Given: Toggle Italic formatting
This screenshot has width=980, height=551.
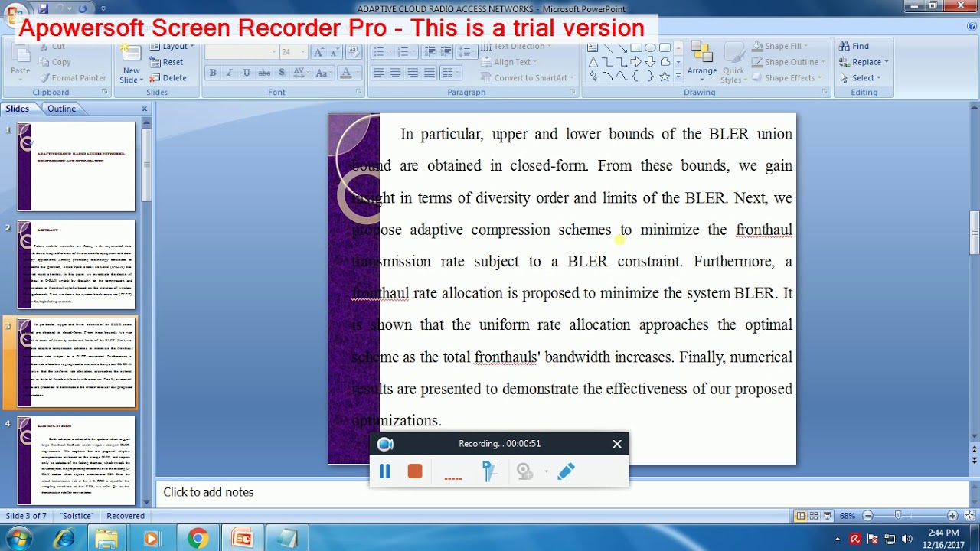Looking at the screenshot, I should coord(229,73).
